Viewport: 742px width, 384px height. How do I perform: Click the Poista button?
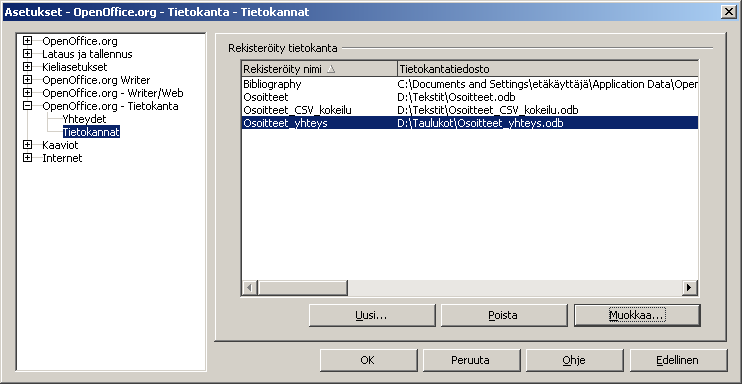(x=504, y=315)
